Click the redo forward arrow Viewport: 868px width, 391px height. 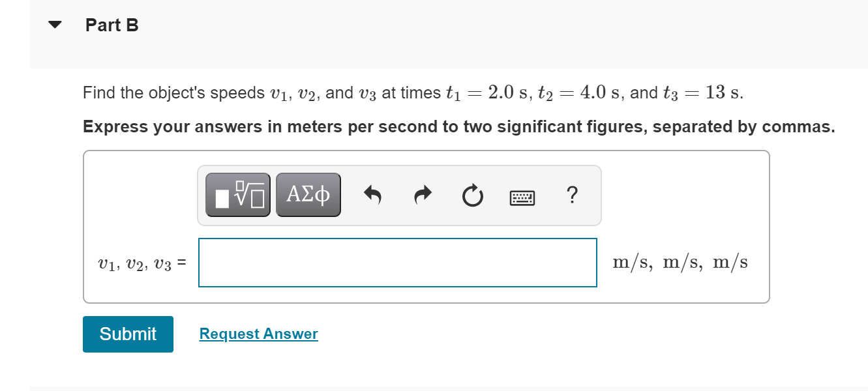tap(422, 194)
